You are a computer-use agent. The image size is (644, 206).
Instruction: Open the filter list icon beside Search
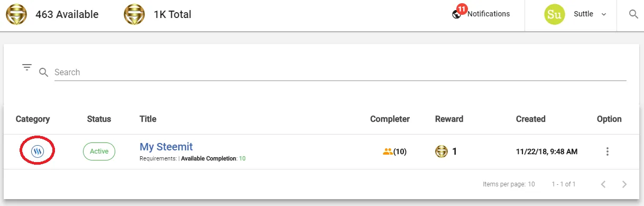27,67
